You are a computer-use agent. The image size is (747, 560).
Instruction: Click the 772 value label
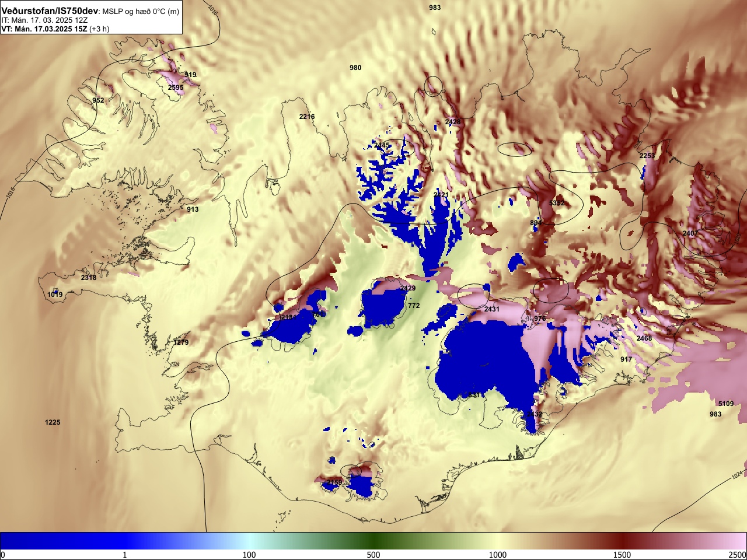coord(414,306)
